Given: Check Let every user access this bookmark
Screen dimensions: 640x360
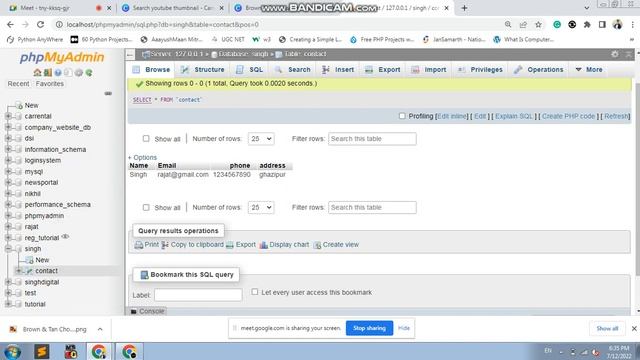Looking at the screenshot, I should coord(255,292).
